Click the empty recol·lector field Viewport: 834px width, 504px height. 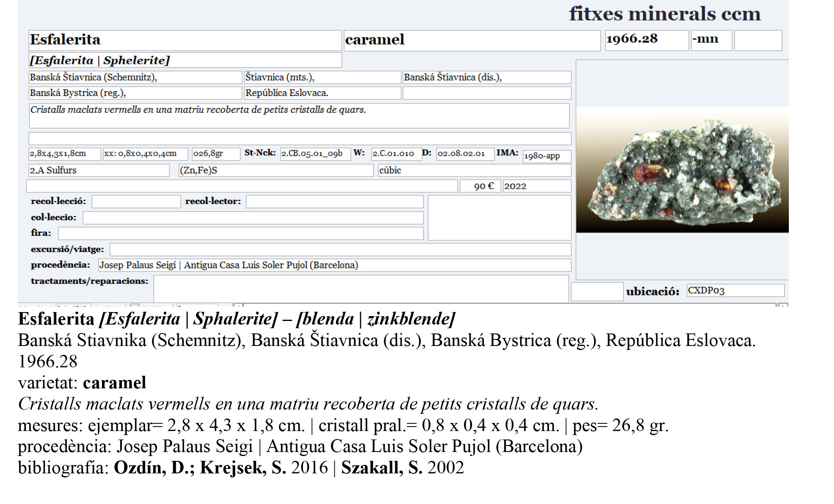334,202
